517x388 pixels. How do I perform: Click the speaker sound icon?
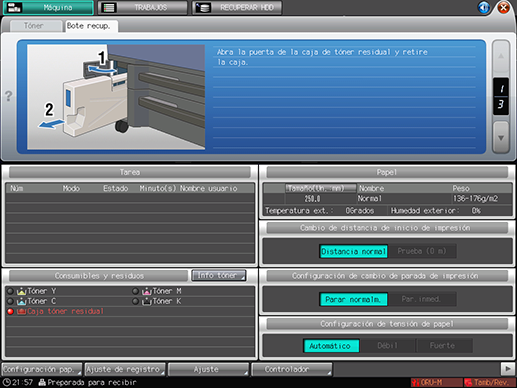coord(484,7)
